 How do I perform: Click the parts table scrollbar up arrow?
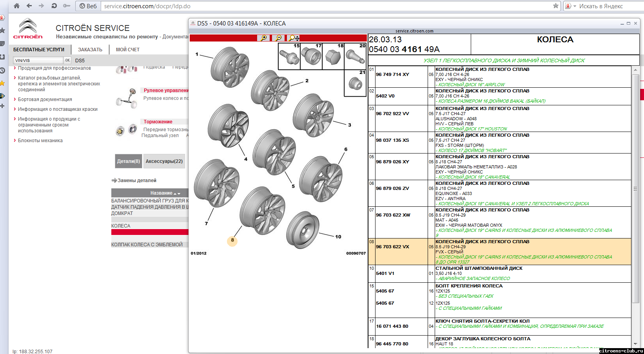tap(635, 70)
